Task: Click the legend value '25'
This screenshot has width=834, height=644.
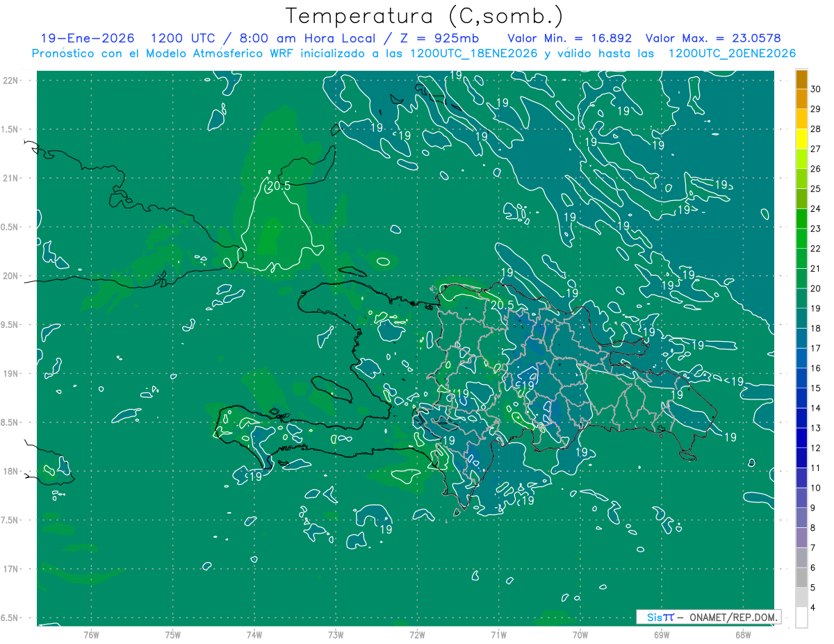Action: (816, 188)
